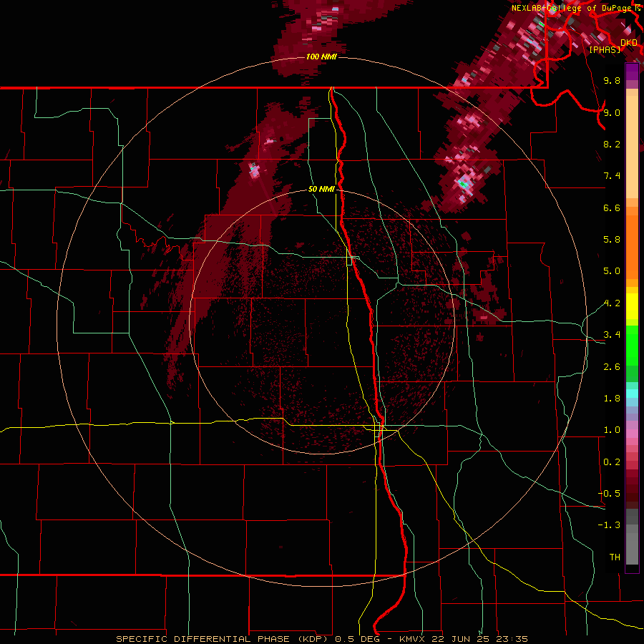
Task: Click the 0.2 scale value
Action: pyautogui.click(x=612, y=462)
